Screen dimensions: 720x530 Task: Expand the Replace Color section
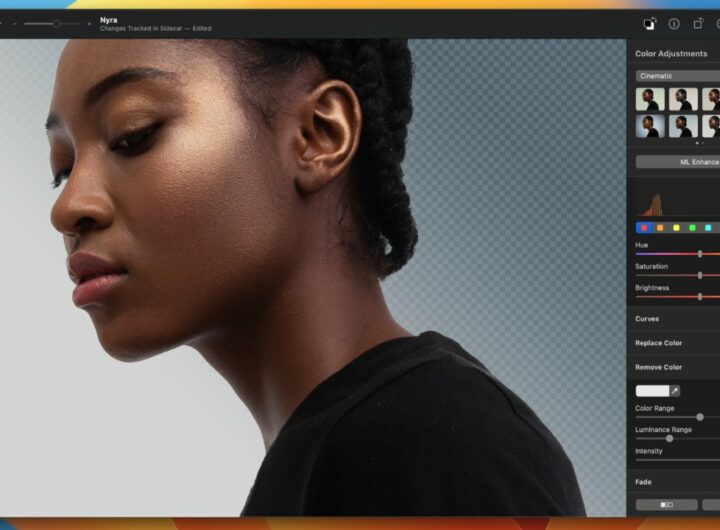[x=659, y=343]
